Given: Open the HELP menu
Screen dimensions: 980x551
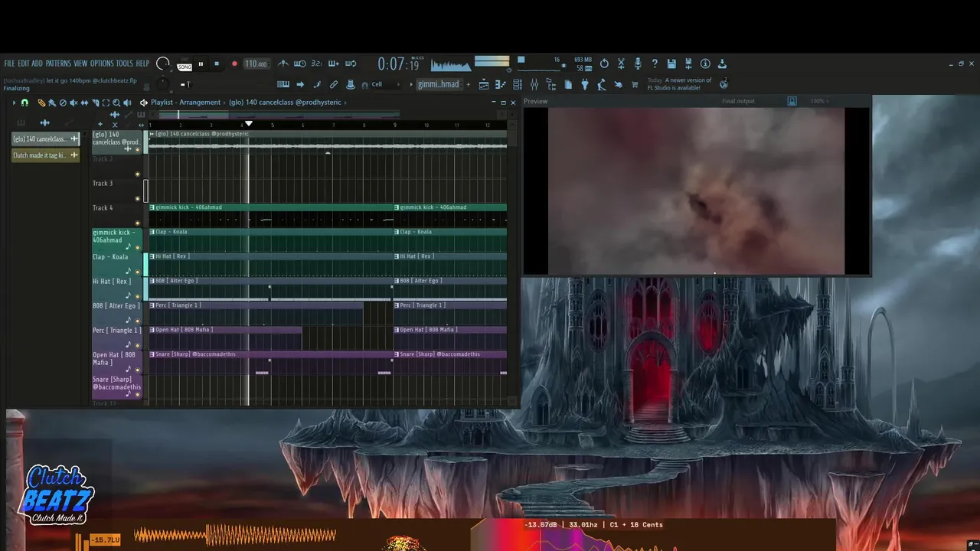Looking at the screenshot, I should pyautogui.click(x=143, y=64).
